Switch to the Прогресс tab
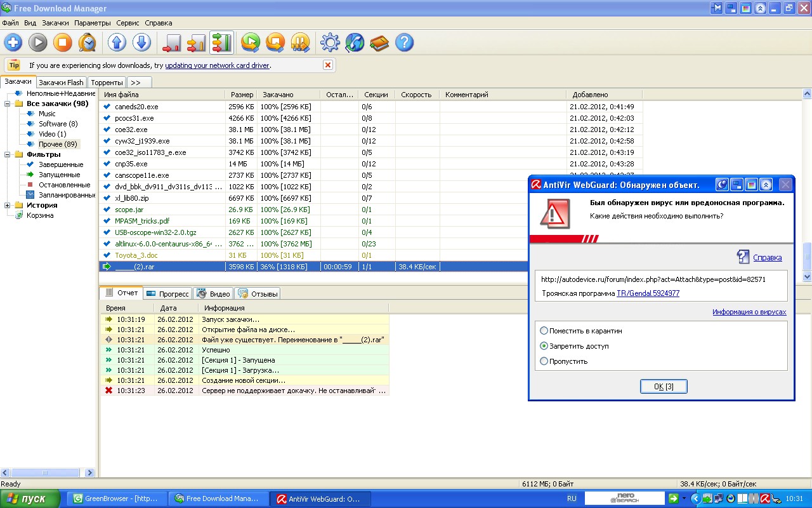 pyautogui.click(x=167, y=293)
